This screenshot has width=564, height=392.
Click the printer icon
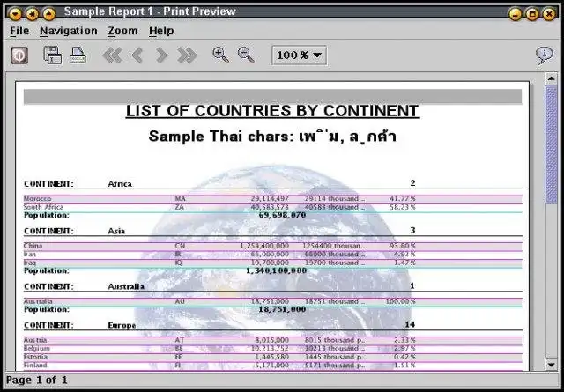pyautogui.click(x=78, y=55)
